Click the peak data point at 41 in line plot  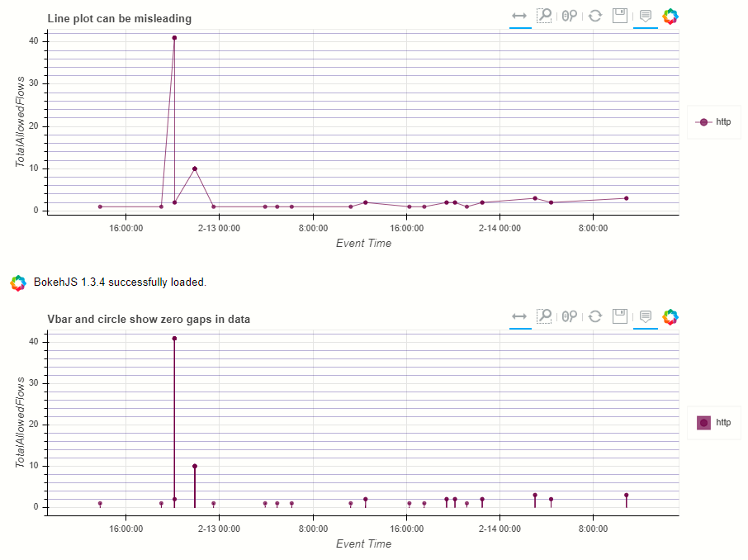pyautogui.click(x=174, y=38)
